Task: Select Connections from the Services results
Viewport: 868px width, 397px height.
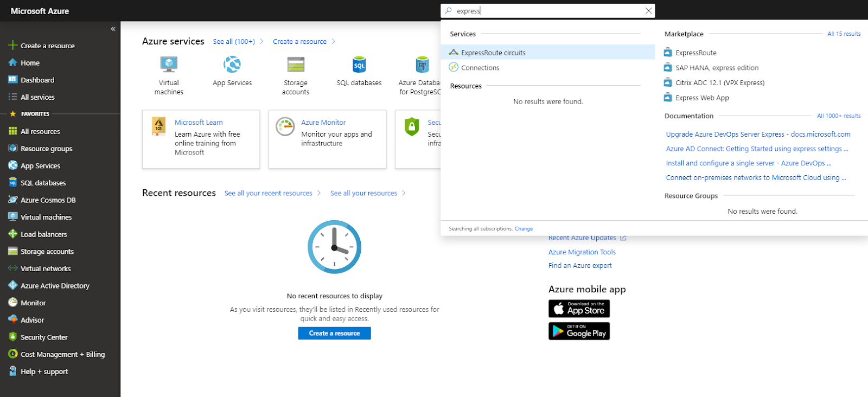Action: point(480,68)
